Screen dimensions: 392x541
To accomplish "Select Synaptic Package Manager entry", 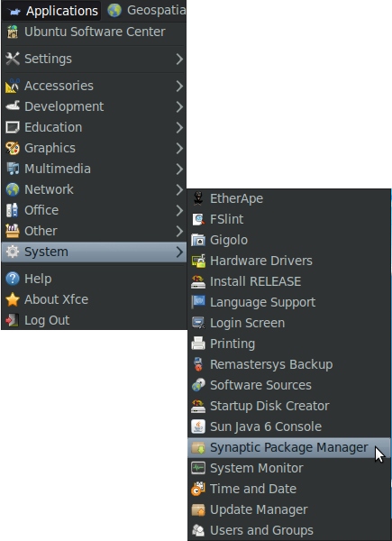I will tap(289, 447).
